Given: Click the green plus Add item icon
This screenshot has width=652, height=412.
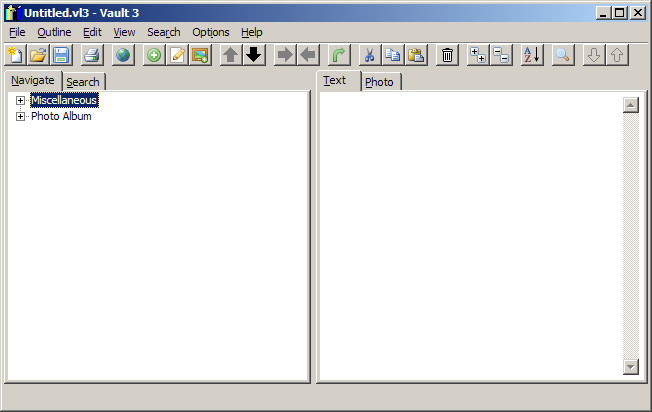Looking at the screenshot, I should point(154,55).
